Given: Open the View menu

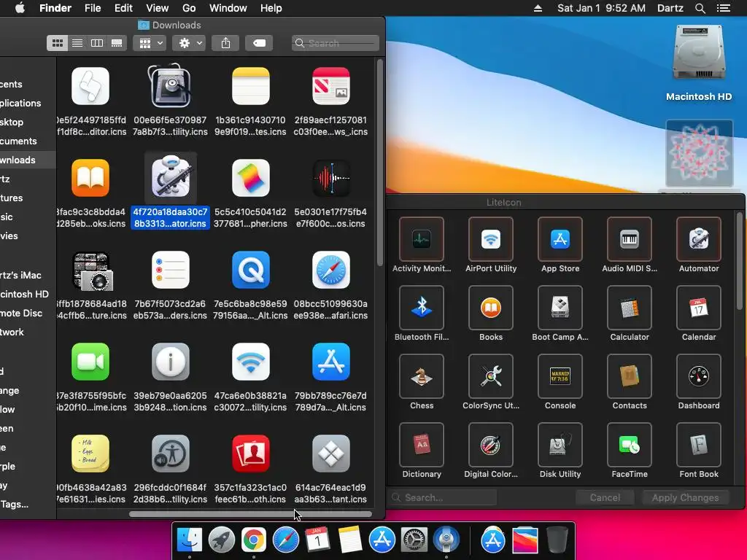Looking at the screenshot, I should pos(158,8).
